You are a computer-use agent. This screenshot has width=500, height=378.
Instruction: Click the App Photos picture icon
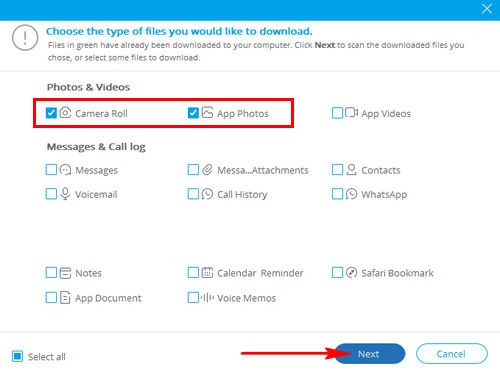pyautogui.click(x=207, y=113)
